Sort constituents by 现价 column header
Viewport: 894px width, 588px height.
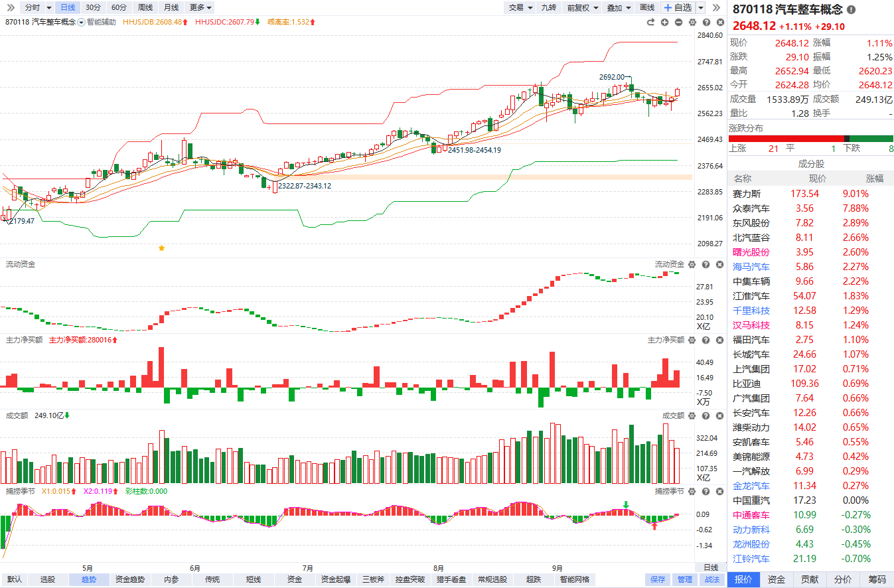[818, 179]
